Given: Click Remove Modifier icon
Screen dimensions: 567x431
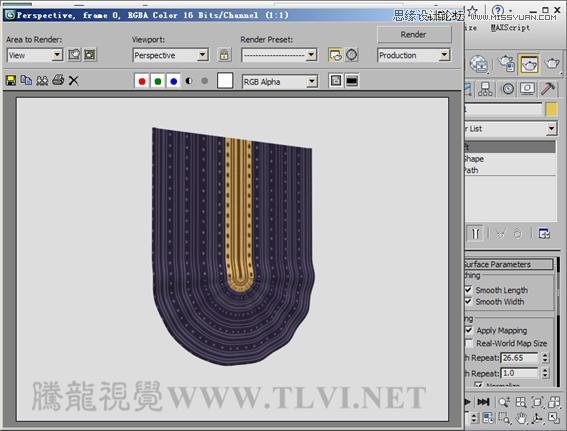Looking at the screenshot, I should pos(518,234).
